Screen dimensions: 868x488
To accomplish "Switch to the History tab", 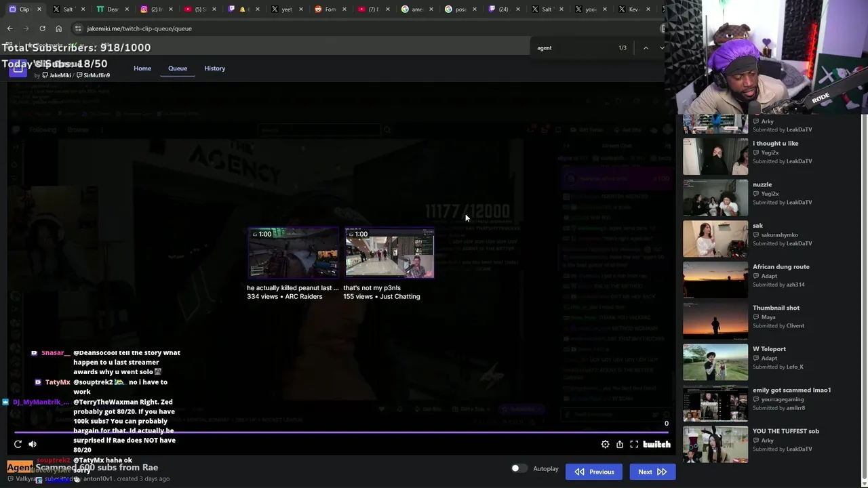I will [215, 68].
